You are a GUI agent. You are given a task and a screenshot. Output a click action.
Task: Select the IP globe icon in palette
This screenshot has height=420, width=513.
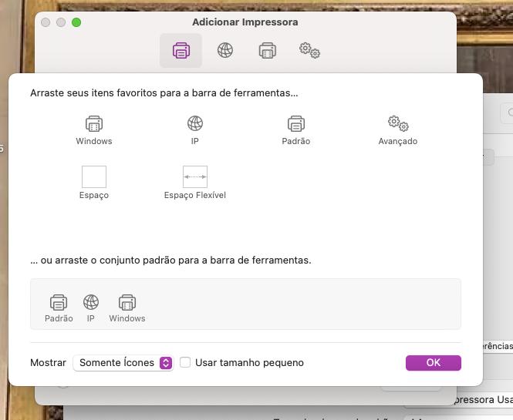point(195,123)
